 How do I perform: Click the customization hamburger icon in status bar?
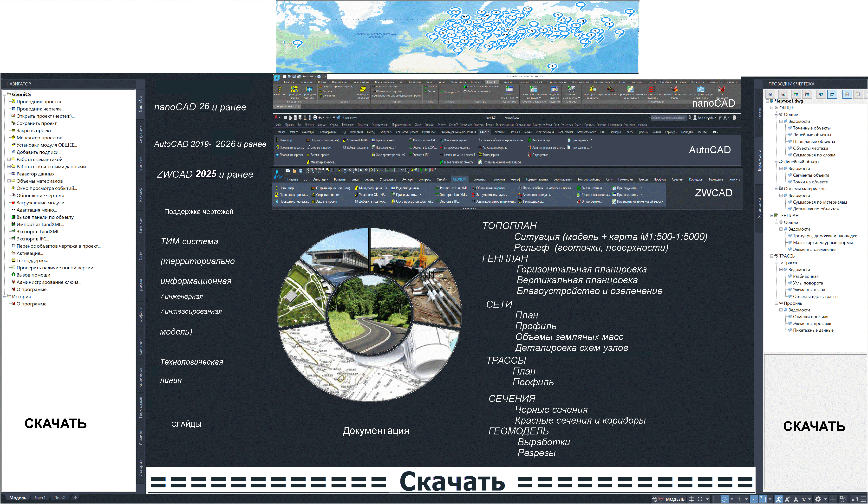pyautogui.click(x=863, y=499)
